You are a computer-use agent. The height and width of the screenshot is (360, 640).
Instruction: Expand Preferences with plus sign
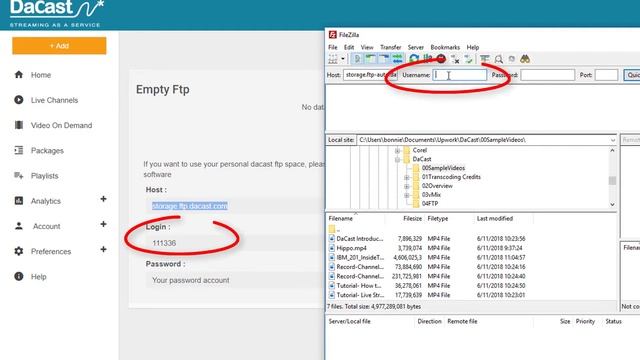[x=103, y=249]
